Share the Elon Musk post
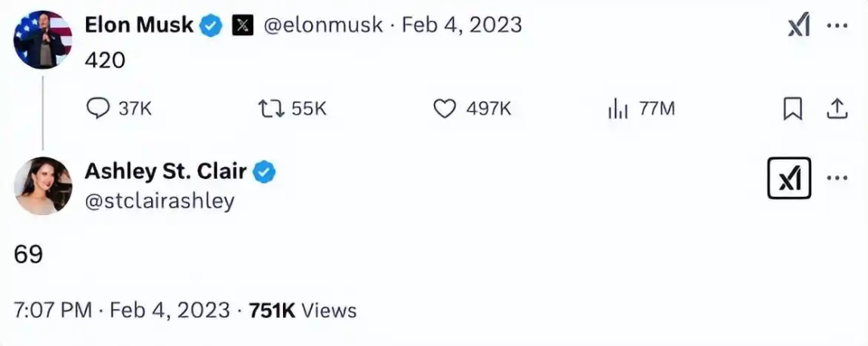 (x=837, y=108)
